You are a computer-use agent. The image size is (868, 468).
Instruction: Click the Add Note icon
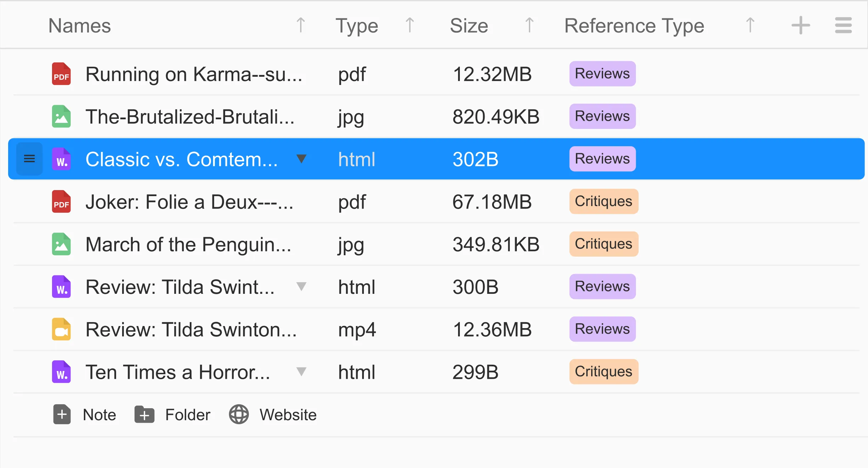click(62, 414)
